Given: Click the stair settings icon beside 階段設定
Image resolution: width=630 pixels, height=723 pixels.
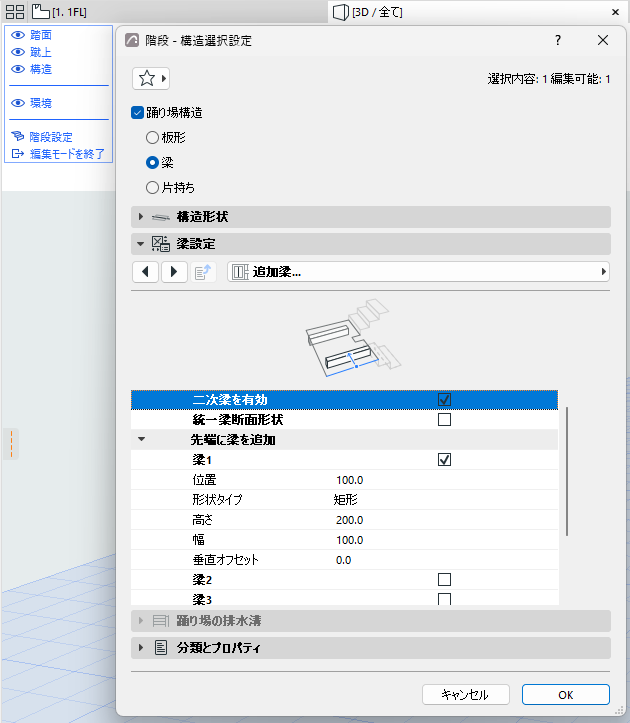Looking at the screenshot, I should pos(18,136).
